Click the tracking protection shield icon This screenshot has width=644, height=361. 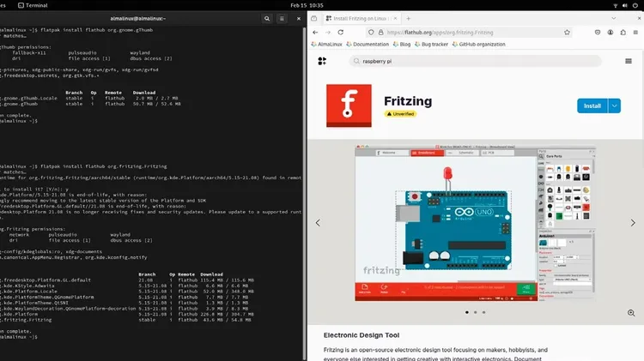[371, 33]
